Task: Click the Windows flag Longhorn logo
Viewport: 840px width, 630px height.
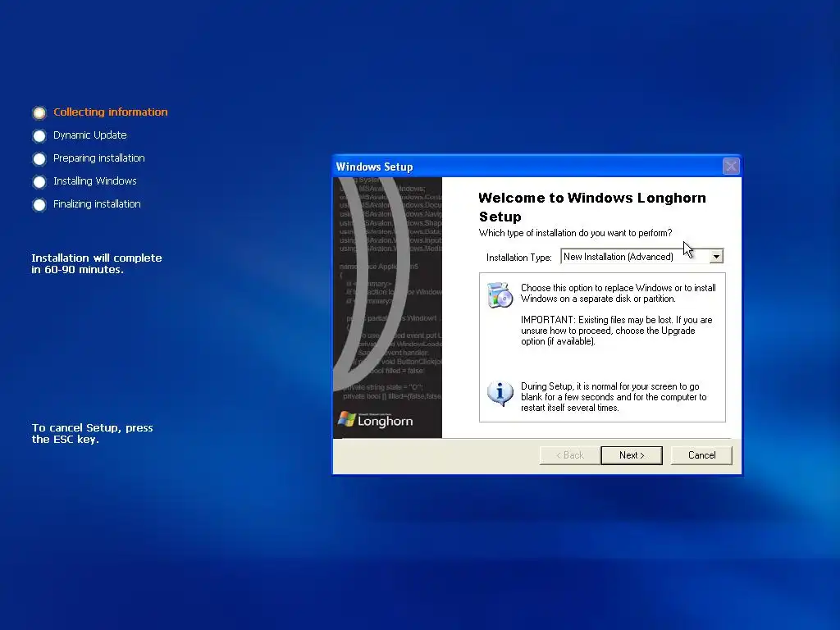Action: 376,420
